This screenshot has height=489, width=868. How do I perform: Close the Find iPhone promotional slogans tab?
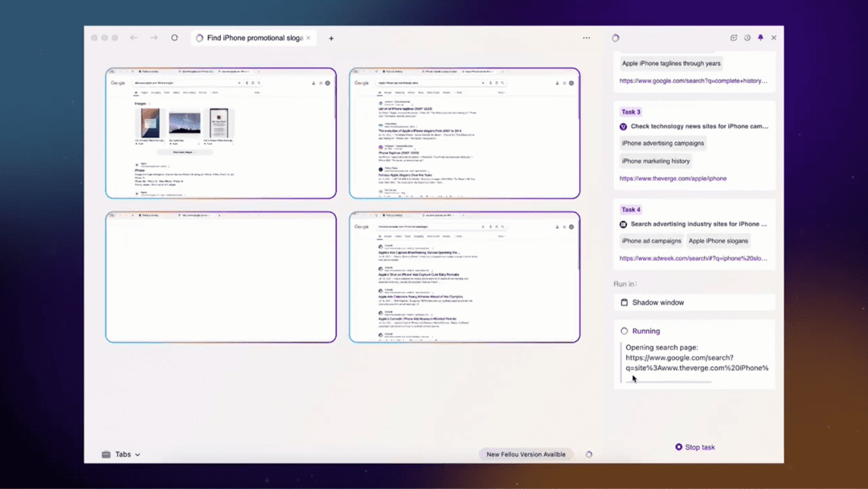(x=309, y=38)
